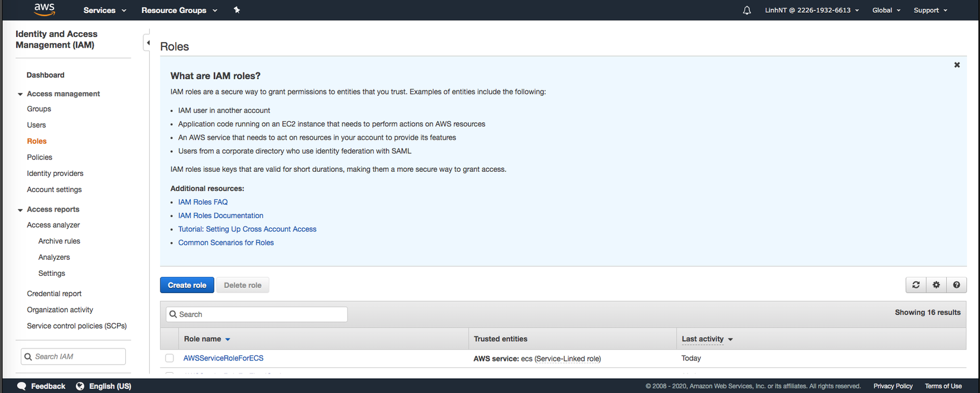Screen dimensions: 980x393
Task: Go to Policies in the sidebar
Action: tap(39, 157)
